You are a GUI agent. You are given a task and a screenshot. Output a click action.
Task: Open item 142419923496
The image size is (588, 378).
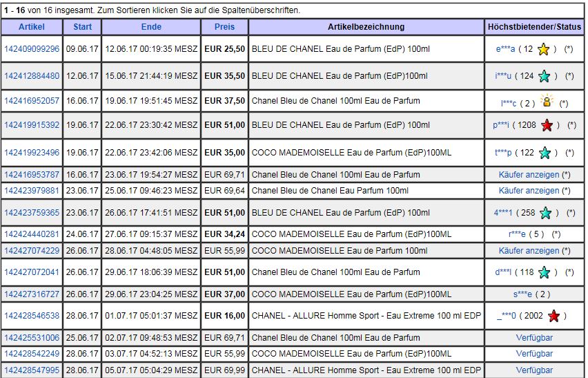click(x=32, y=153)
